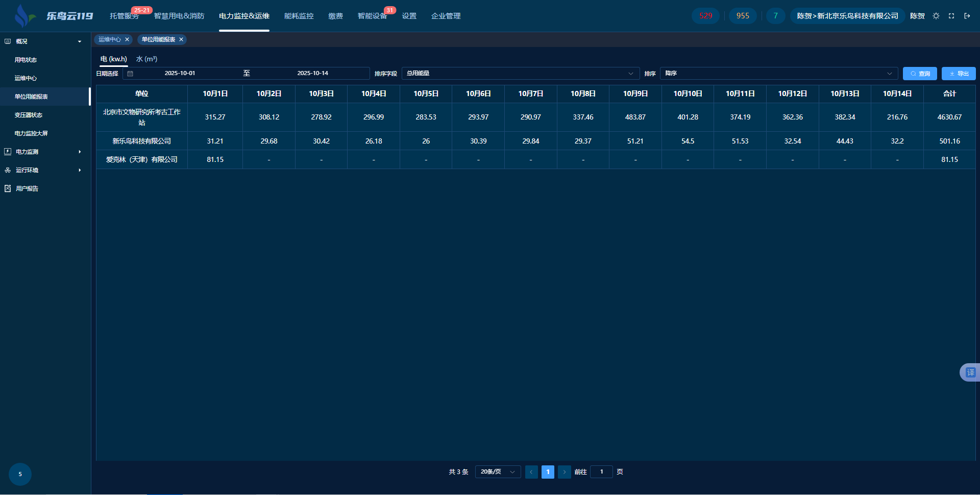Click the round badge showing 5
This screenshot has width=980, height=495.
tap(20, 474)
